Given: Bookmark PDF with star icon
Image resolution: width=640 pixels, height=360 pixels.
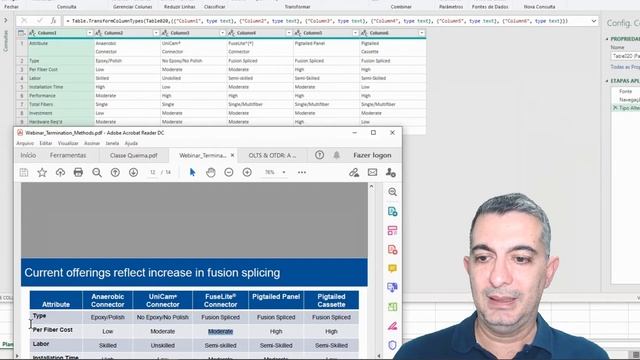Looking at the screenshot, I should pos(42,173).
